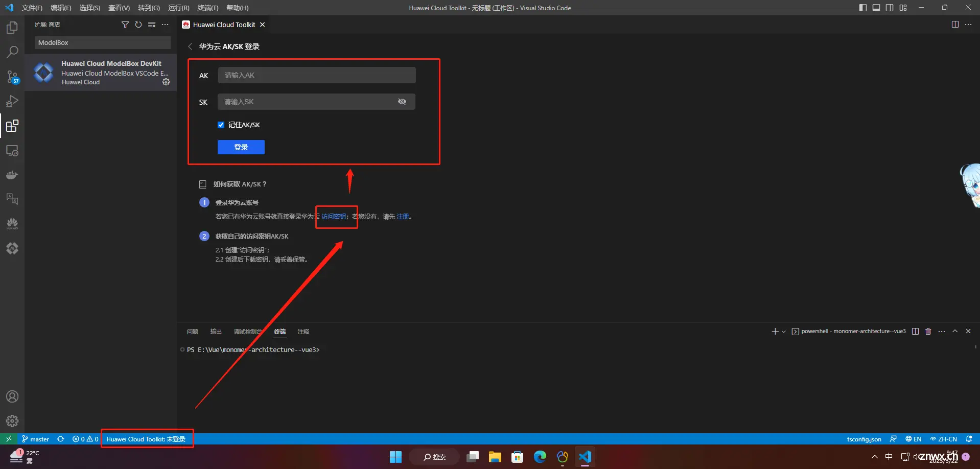
Task: Clear extensions search results icon
Action: pos(152,25)
